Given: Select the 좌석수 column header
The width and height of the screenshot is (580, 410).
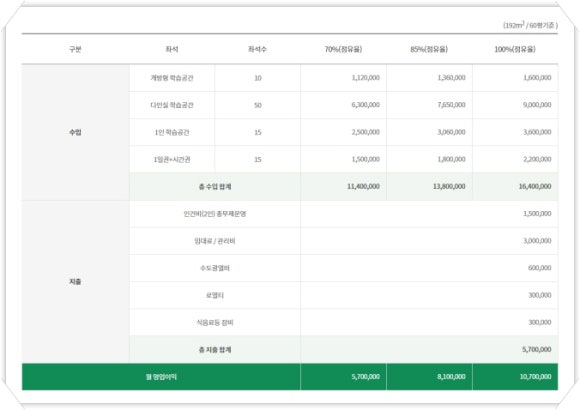Looking at the screenshot, I should click(x=257, y=49).
